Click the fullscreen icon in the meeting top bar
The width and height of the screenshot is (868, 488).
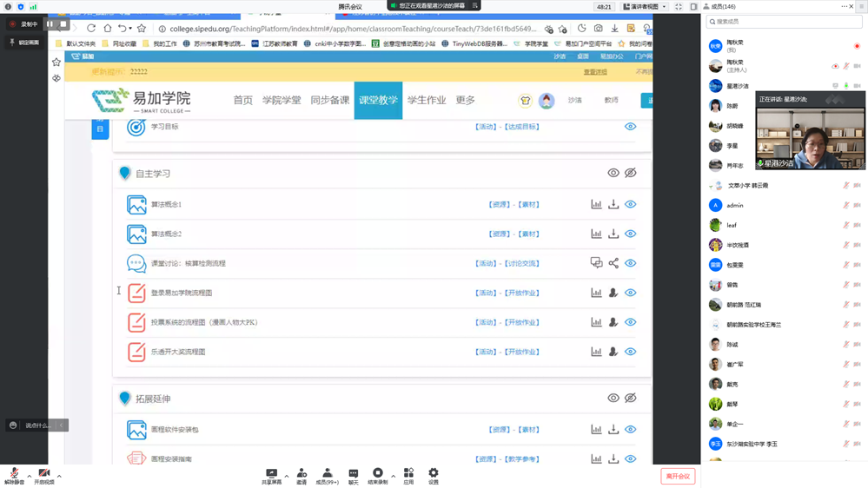[x=678, y=7]
